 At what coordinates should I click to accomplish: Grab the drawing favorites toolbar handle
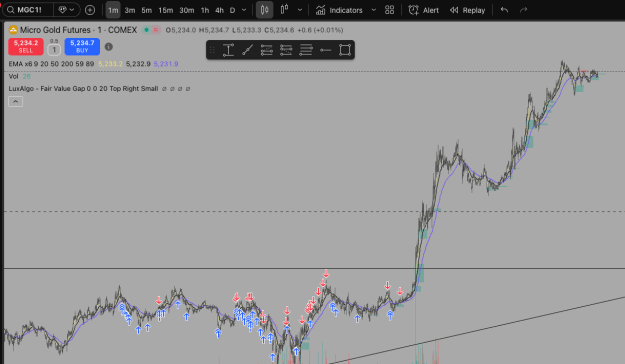point(212,50)
